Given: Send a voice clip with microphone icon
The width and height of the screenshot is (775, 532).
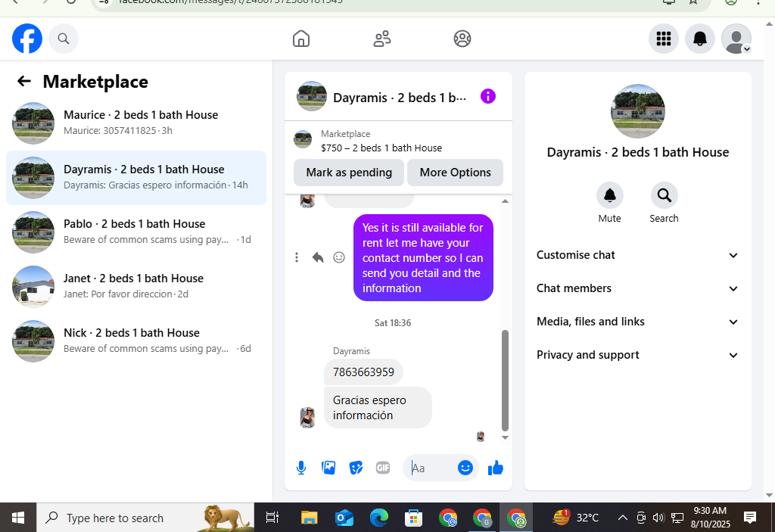Looking at the screenshot, I should 301,468.
